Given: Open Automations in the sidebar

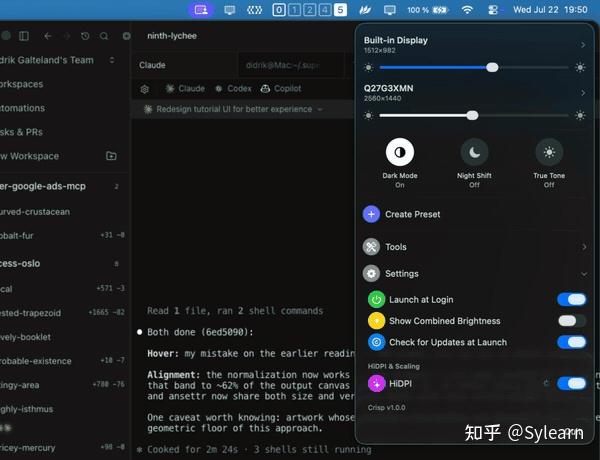Looking at the screenshot, I should pos(22,108).
